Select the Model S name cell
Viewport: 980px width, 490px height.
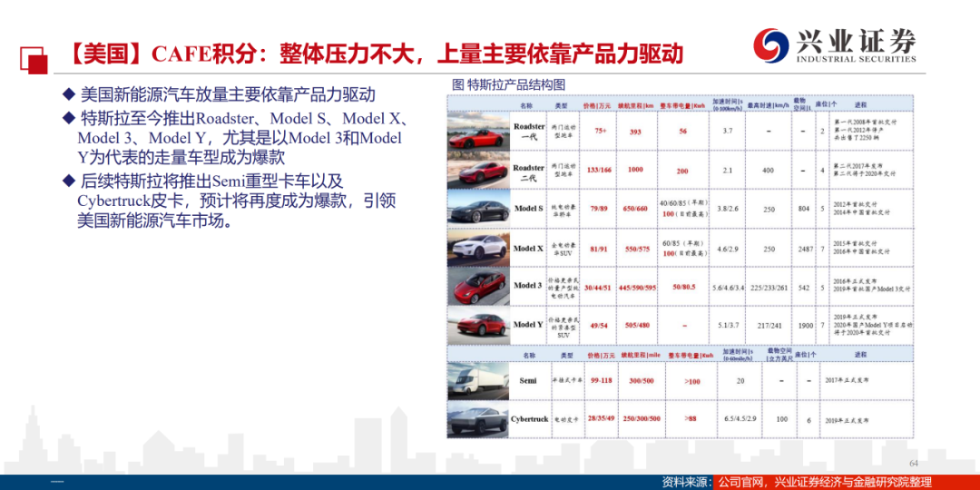[x=529, y=208]
